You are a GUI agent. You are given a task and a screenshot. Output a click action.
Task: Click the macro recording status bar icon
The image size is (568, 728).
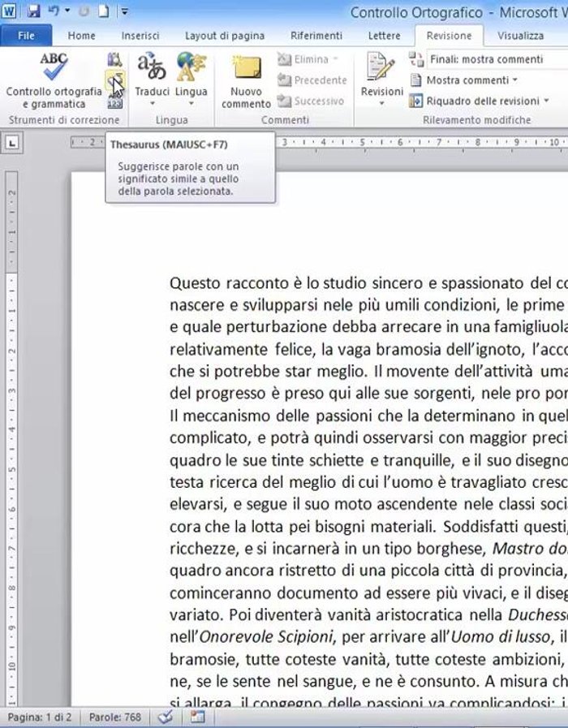click(x=197, y=717)
